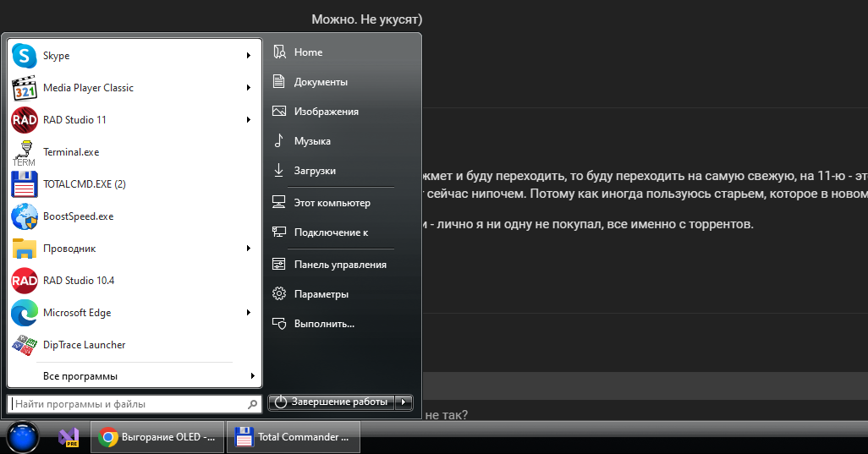Click the Home folder icon
868x454 pixels.
(279, 52)
